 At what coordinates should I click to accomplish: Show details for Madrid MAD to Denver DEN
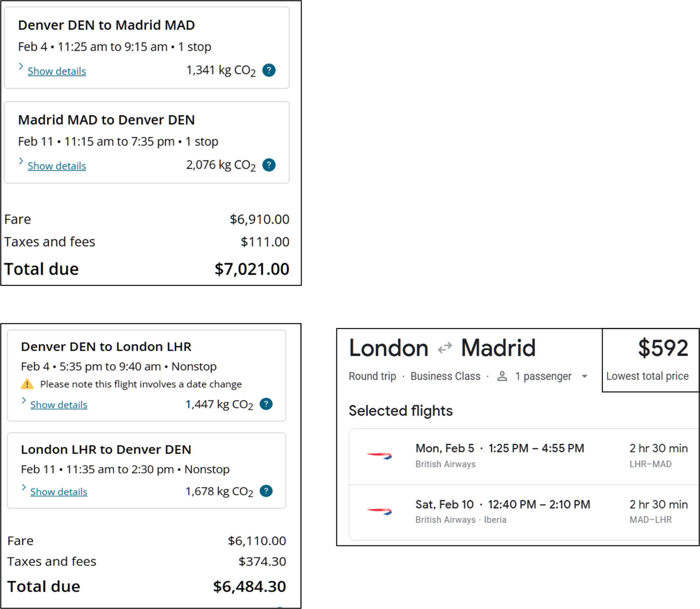[57, 166]
